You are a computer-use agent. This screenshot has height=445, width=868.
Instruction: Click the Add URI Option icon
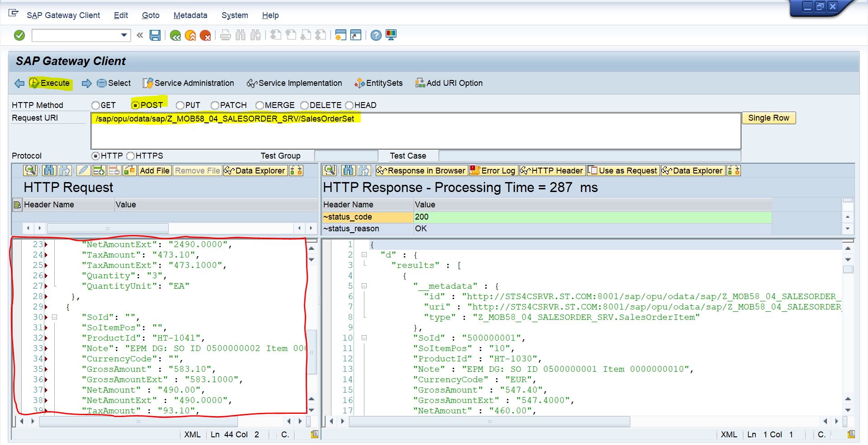pyautogui.click(x=420, y=83)
